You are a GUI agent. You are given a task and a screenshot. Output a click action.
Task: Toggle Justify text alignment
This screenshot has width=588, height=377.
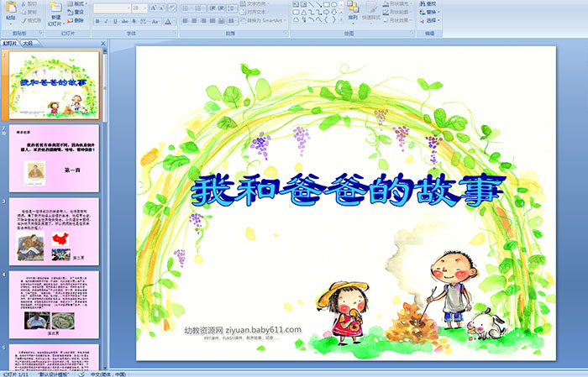click(x=212, y=21)
